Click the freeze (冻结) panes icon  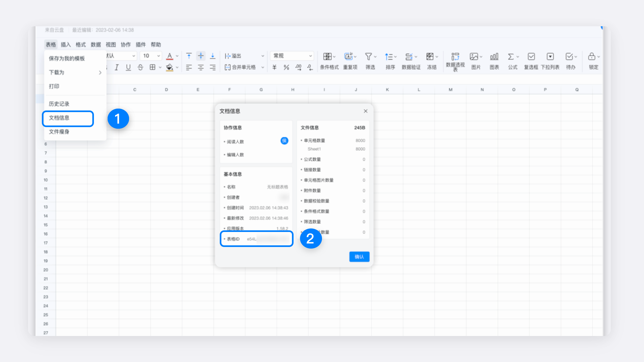[430, 57]
